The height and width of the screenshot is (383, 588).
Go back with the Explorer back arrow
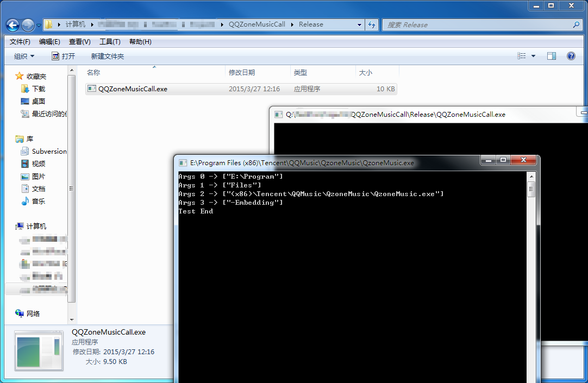12,25
